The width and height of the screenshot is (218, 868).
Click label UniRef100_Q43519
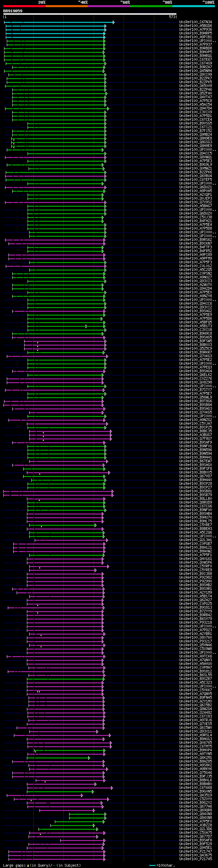point(196,795)
